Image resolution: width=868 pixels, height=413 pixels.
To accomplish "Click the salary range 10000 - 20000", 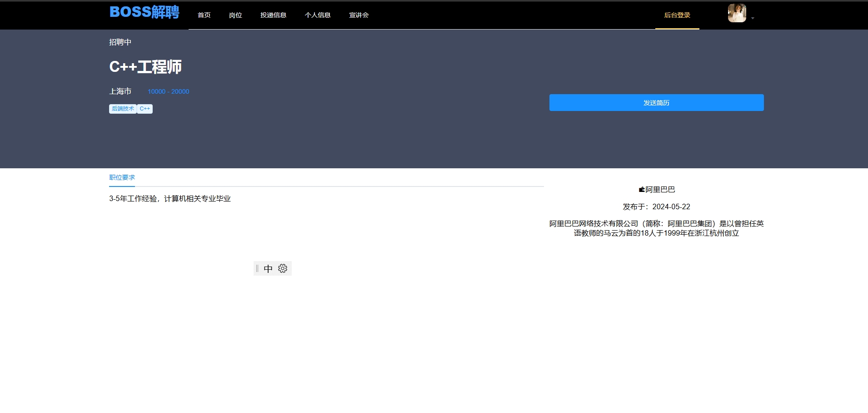I will pyautogui.click(x=168, y=91).
